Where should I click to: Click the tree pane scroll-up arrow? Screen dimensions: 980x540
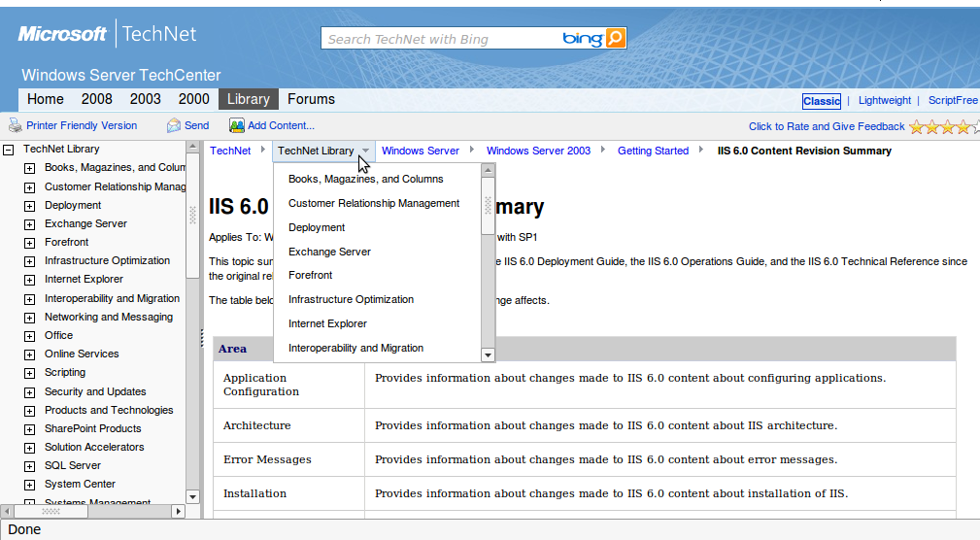[192, 147]
